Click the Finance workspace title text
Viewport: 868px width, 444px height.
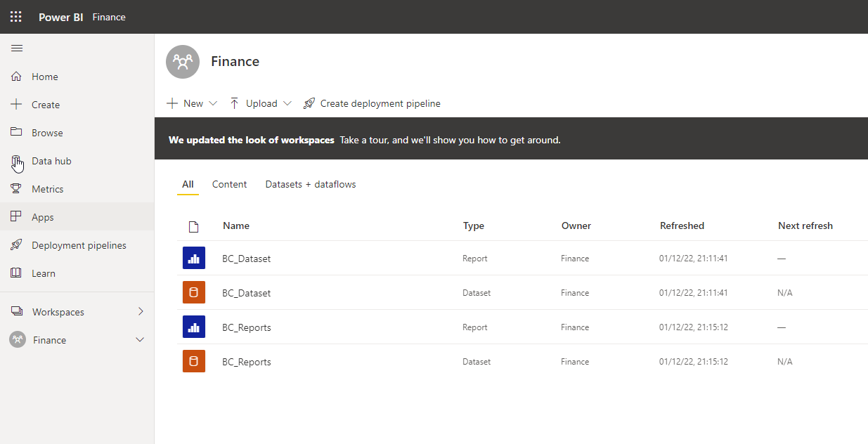coord(235,61)
